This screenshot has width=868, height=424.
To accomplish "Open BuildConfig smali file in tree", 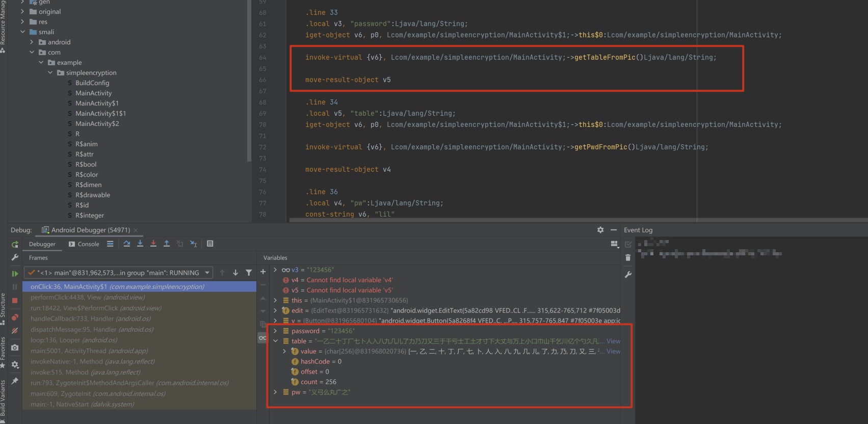I will [x=92, y=83].
